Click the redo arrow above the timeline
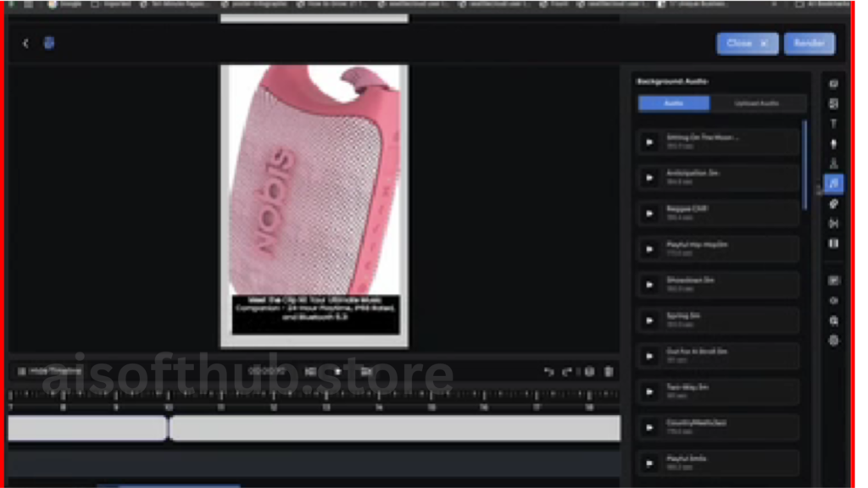The height and width of the screenshot is (488, 868). [x=567, y=372]
